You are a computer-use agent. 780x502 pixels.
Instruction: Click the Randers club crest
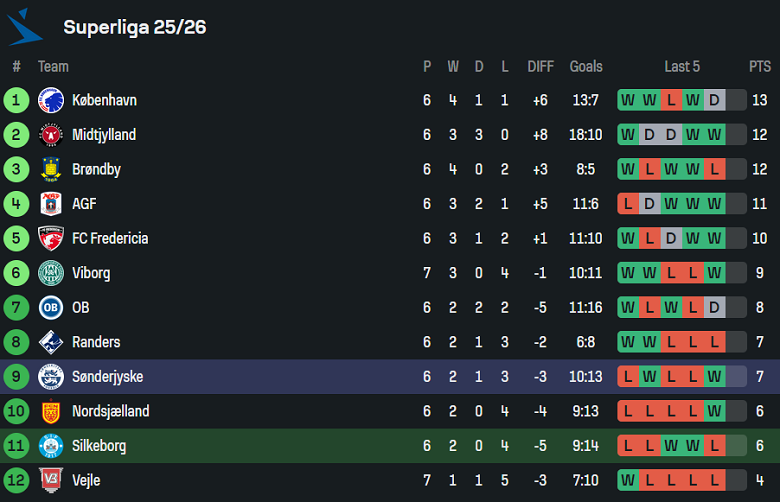tap(50, 342)
